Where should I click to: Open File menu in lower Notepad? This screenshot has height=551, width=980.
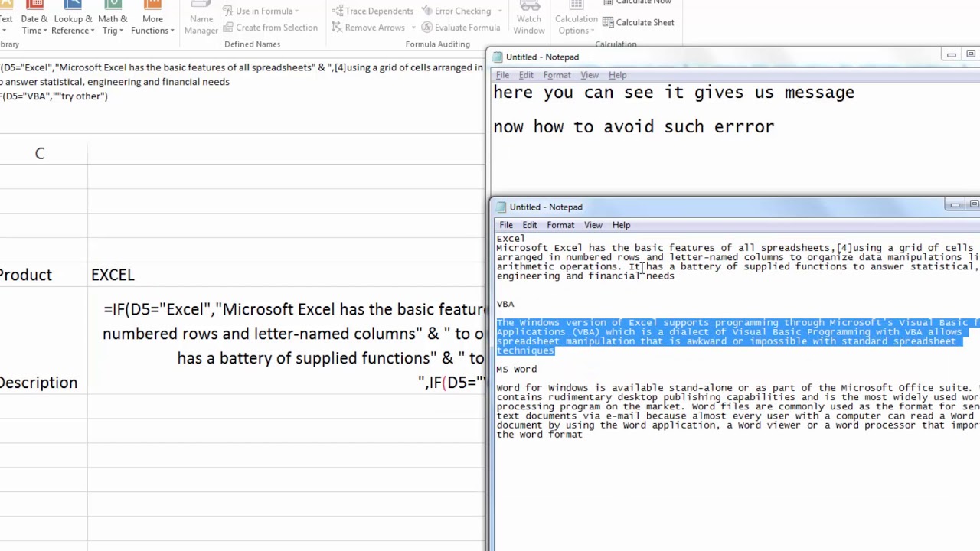coord(506,225)
